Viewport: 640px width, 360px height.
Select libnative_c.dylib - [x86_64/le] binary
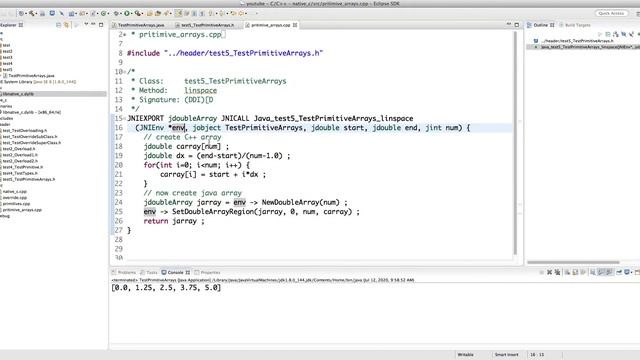click(x=31, y=112)
